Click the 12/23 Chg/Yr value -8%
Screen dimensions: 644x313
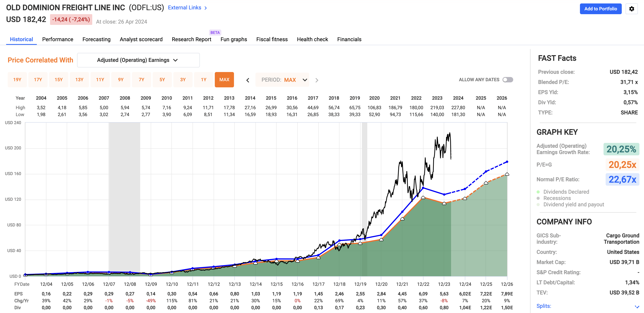(x=444, y=301)
